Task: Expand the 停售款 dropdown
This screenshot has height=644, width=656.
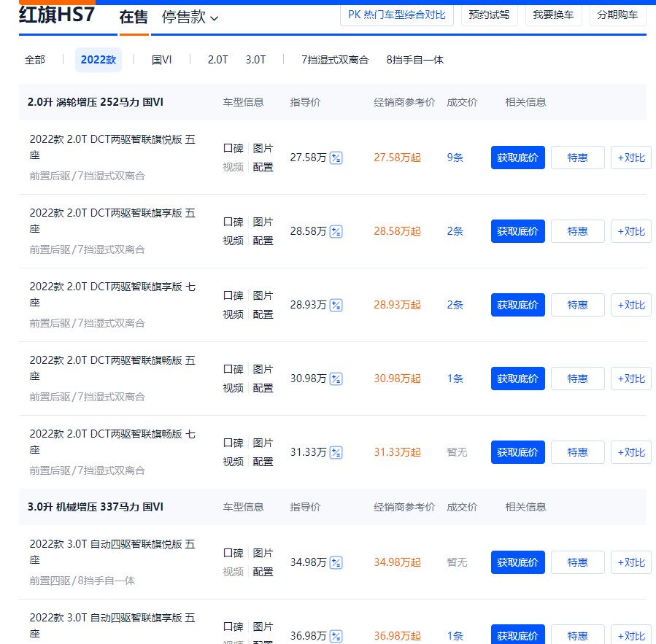Action: 190,18
